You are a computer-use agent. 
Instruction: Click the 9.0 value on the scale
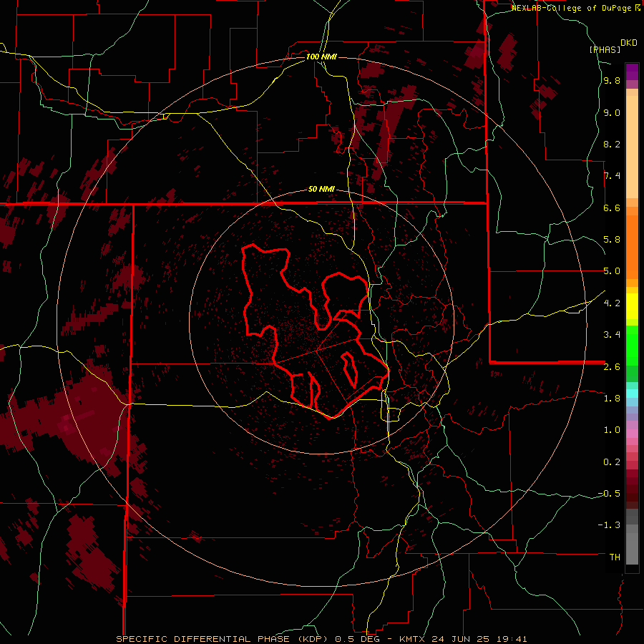612,112
